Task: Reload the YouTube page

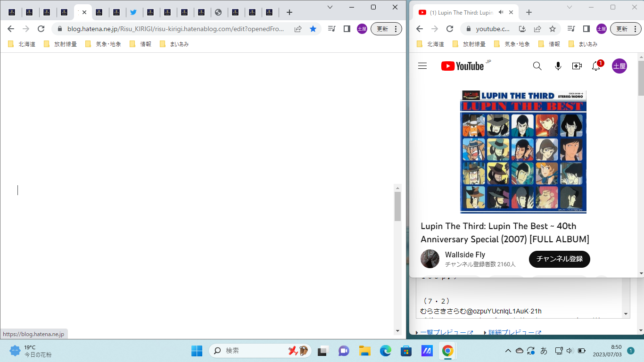Action: [x=450, y=29]
